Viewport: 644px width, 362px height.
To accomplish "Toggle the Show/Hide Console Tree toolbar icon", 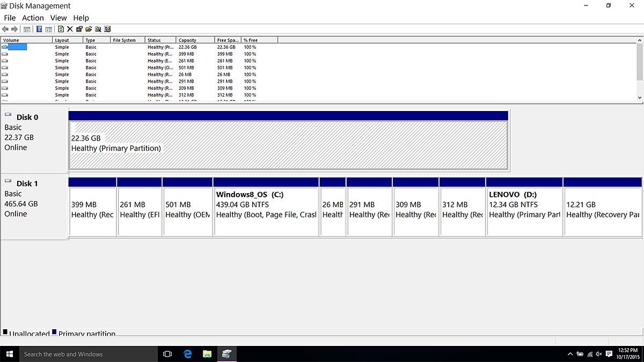I will point(27,29).
